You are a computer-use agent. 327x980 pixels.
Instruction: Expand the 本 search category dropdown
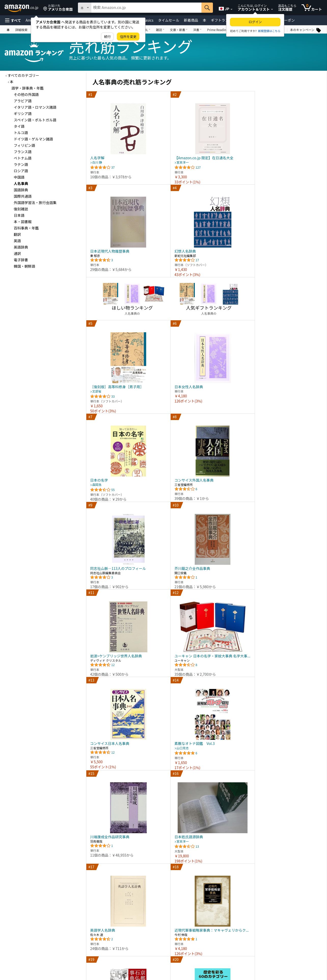[x=85, y=8]
